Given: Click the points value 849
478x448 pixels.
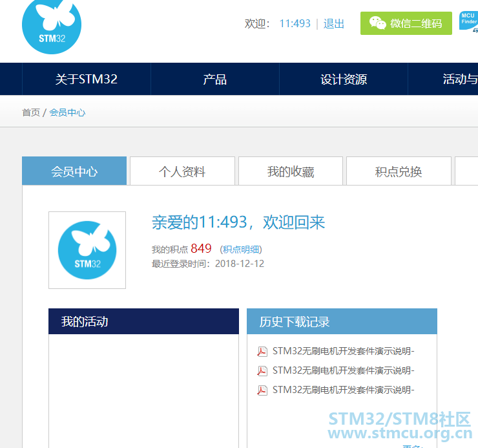Looking at the screenshot, I should coord(201,248).
